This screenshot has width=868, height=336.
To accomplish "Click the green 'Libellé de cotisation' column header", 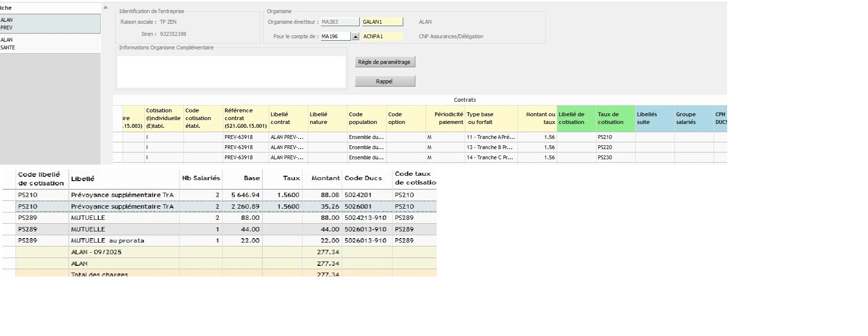I will click(576, 119).
